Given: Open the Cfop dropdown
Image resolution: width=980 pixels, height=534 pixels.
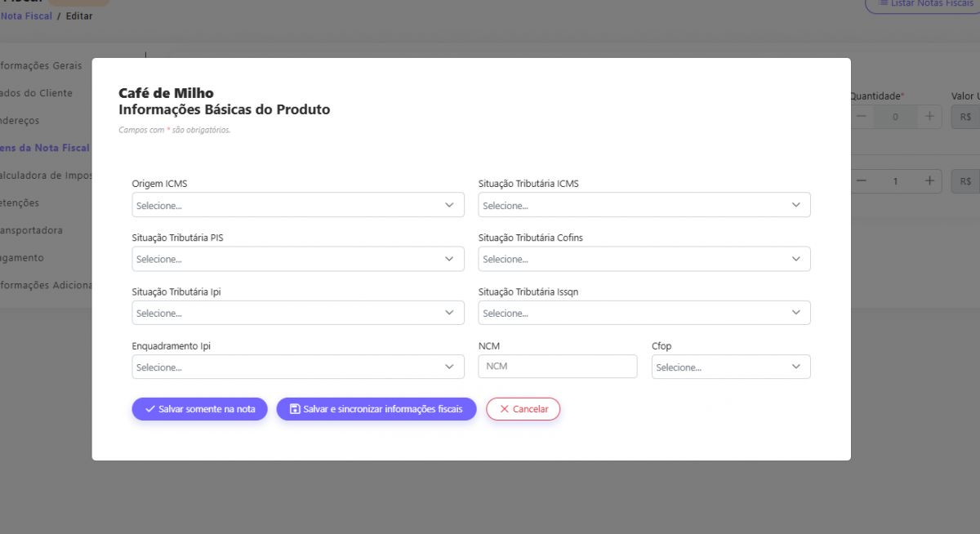Looking at the screenshot, I should click(730, 367).
